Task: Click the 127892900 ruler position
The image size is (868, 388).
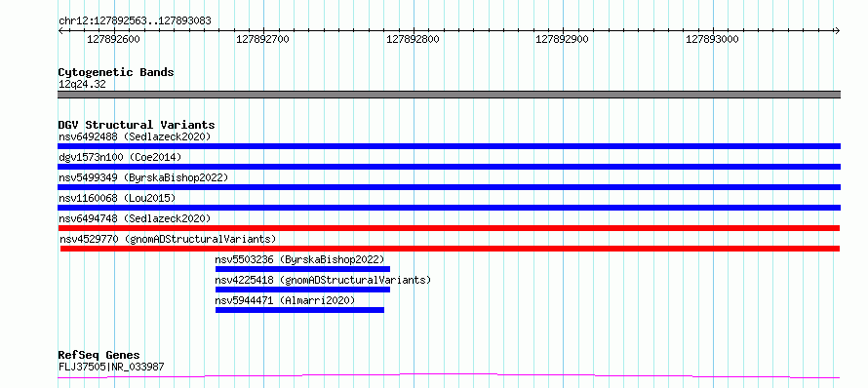Action: point(562,39)
